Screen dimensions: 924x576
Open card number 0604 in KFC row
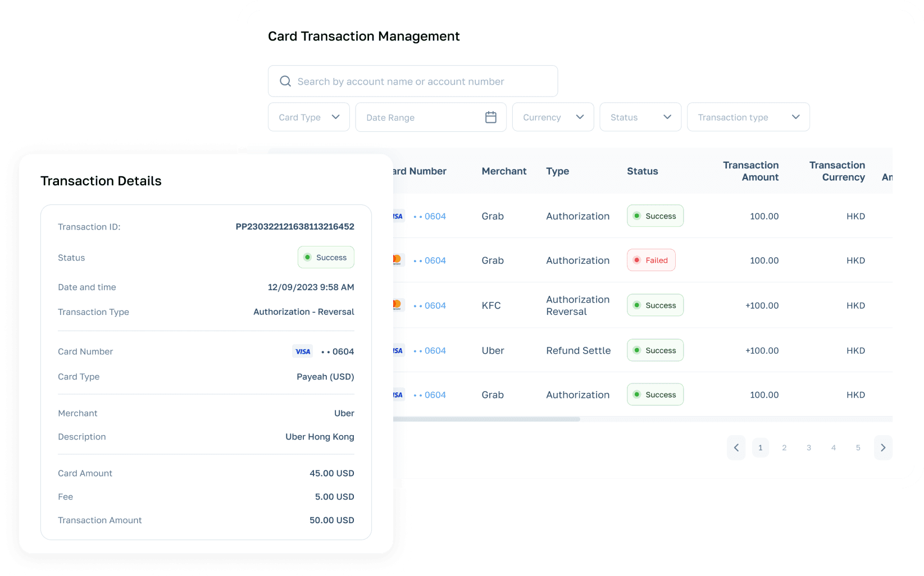click(430, 305)
